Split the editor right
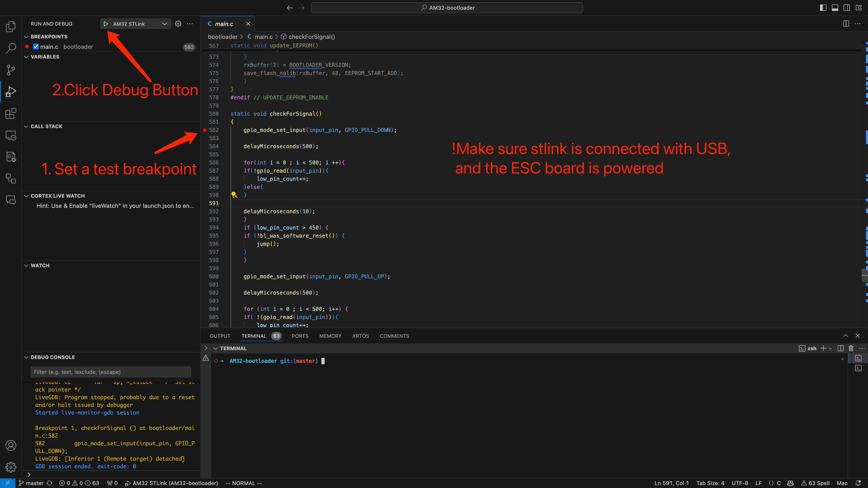Image resolution: width=868 pixels, height=488 pixels. (846, 23)
